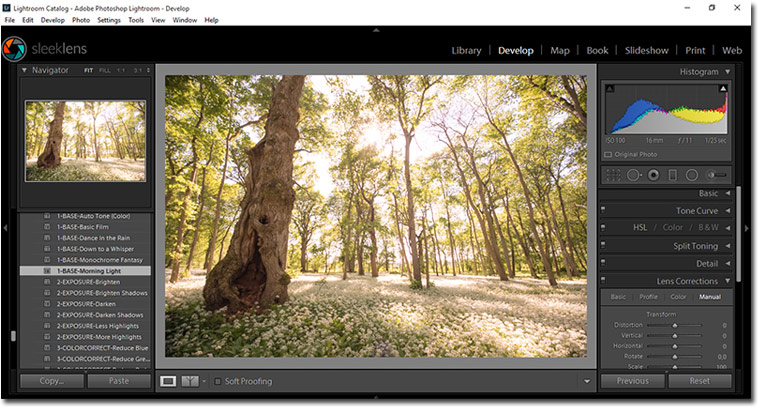Image resolution: width=760 pixels, height=410 pixels.
Task: Click preset icon for 1-BASE-Dance in the Rain
Action: point(47,238)
